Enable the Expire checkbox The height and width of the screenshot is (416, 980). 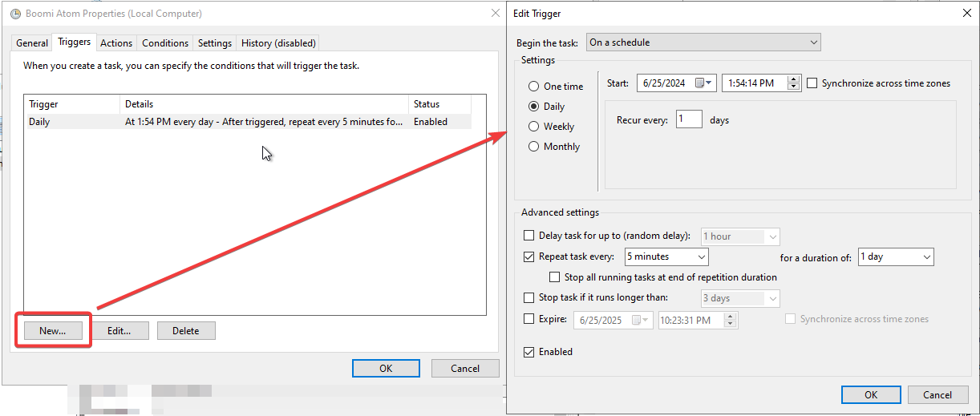tap(528, 319)
